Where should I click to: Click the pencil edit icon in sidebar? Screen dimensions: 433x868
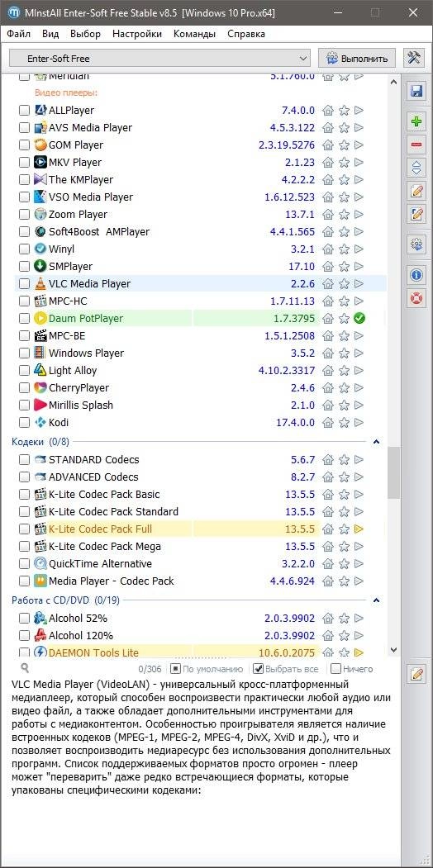pos(416,191)
